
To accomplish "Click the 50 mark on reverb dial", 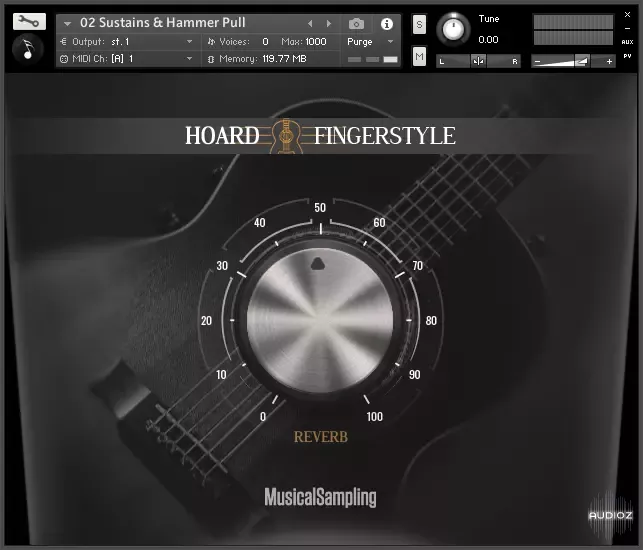I will click(320, 208).
